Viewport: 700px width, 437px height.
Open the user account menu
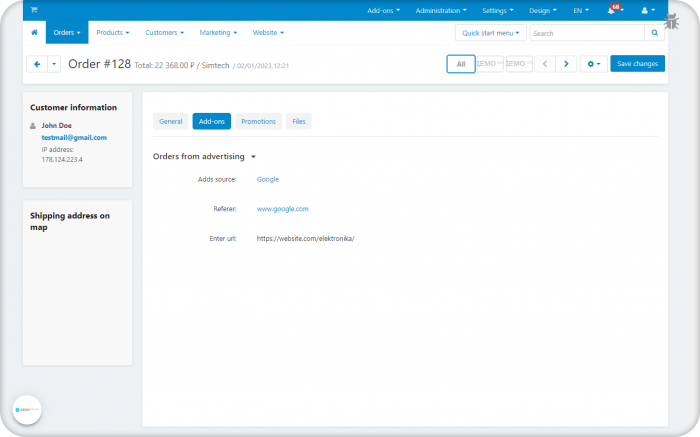tap(648, 10)
